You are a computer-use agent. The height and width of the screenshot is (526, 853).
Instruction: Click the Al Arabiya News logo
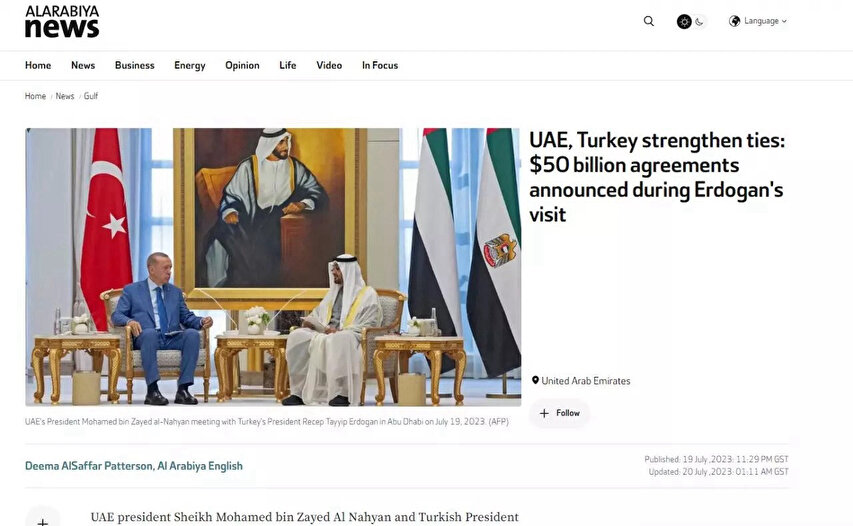click(x=62, y=22)
